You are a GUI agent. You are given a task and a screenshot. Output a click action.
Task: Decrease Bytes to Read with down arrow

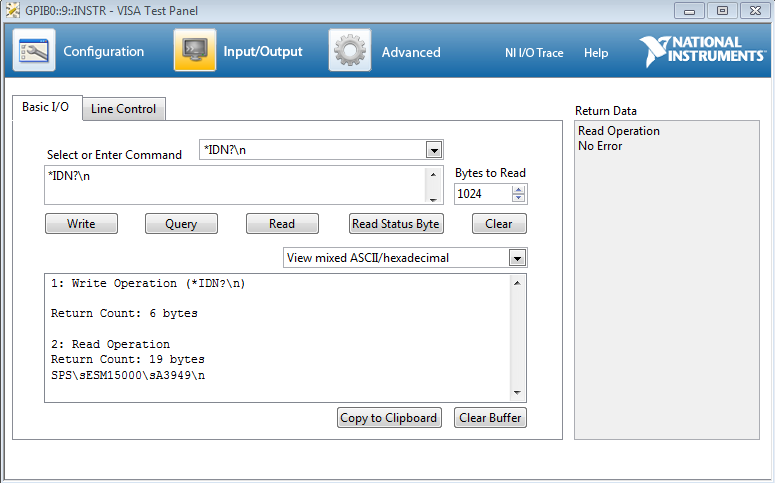pos(518,198)
